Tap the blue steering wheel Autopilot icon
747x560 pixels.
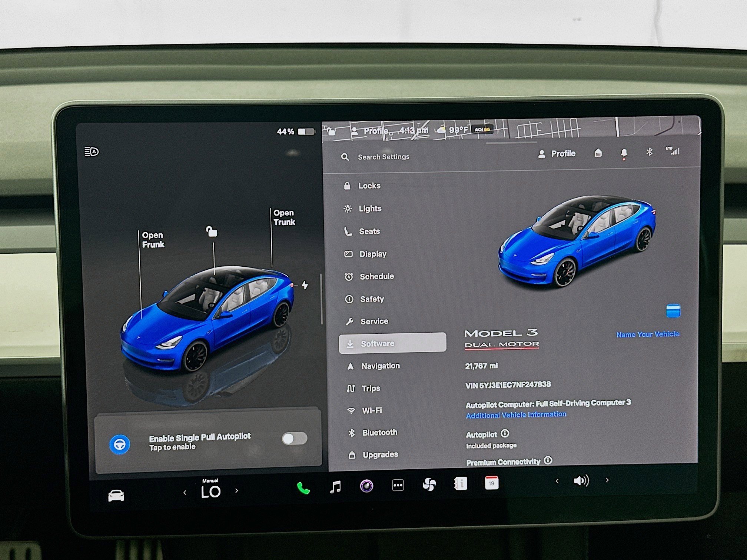click(120, 444)
